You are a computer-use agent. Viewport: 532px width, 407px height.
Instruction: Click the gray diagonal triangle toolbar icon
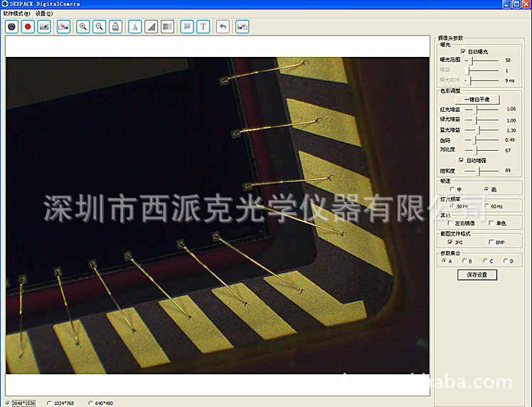pos(151,26)
